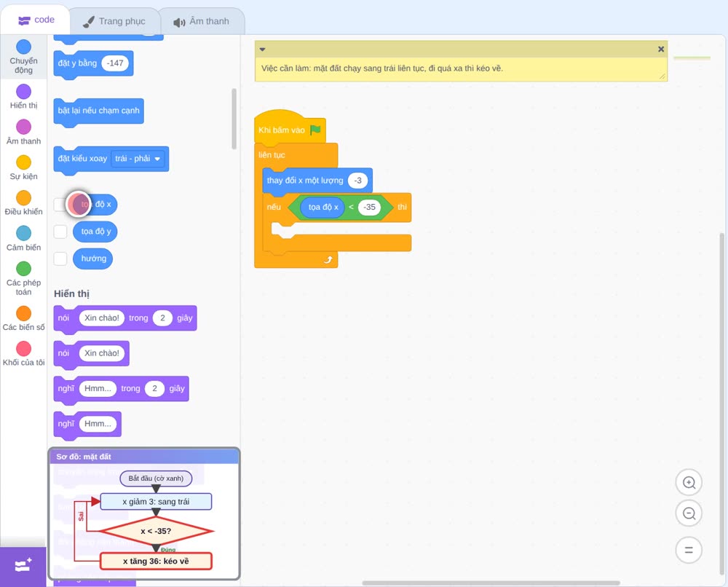Toggle the hướng stage monitor checkbox
Viewport: 728px width, 587px height.
coord(60,259)
